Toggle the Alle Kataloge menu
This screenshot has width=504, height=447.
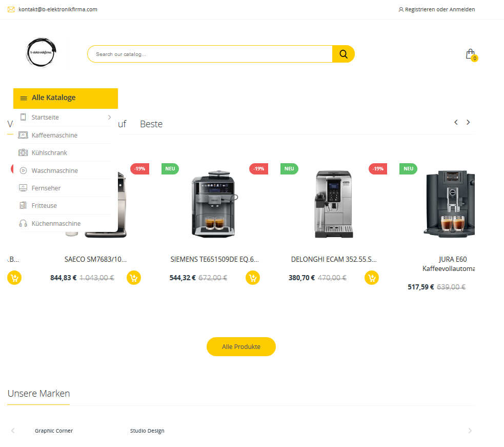pyautogui.click(x=66, y=98)
